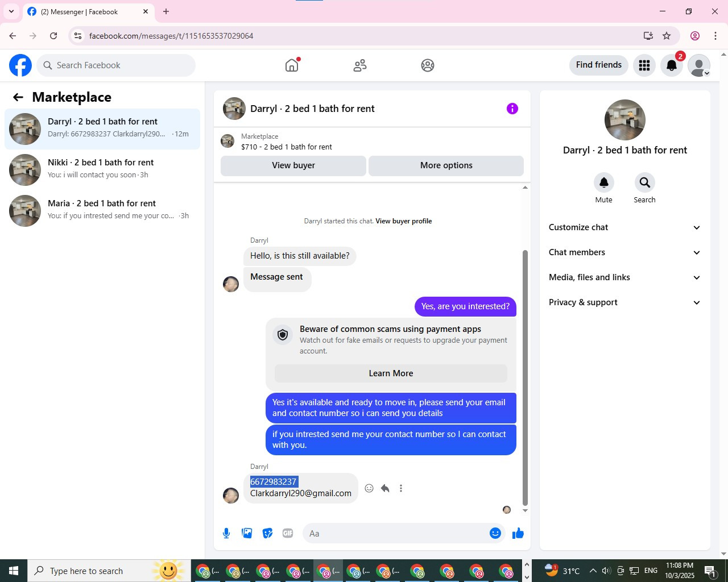Reload the page with the browser refresh icon
Screen dimensions: 728x582
[x=53, y=36]
